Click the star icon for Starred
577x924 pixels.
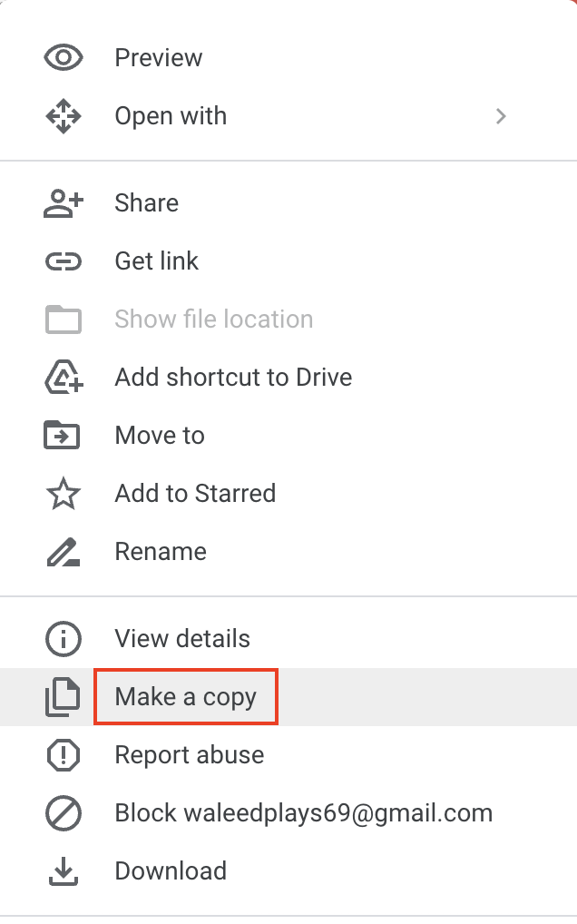(64, 494)
